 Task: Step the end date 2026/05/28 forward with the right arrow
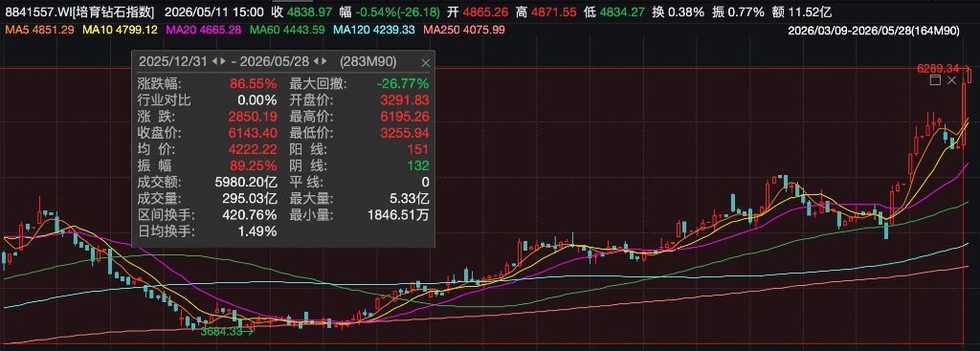pos(323,62)
